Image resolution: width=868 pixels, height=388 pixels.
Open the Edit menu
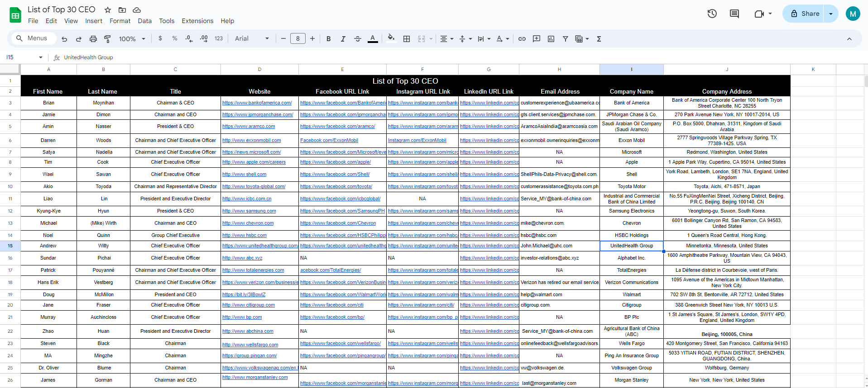(x=51, y=21)
